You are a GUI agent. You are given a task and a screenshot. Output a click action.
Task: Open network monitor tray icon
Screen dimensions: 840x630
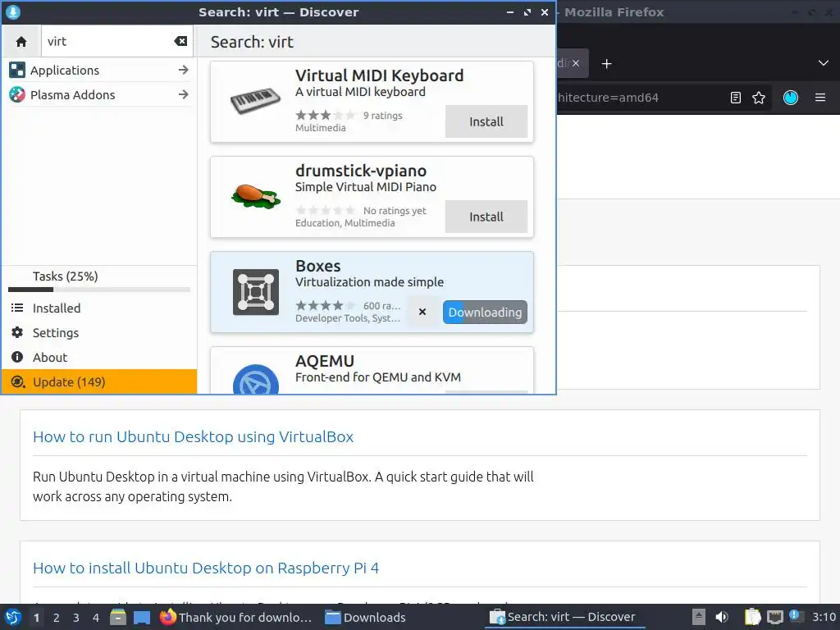pos(774,617)
